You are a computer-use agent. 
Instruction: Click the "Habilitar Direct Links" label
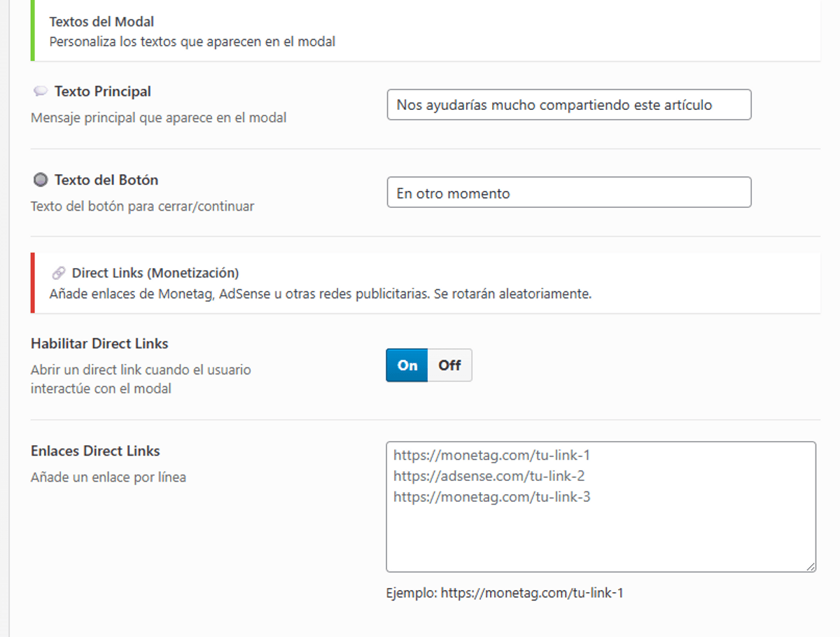coord(99,344)
